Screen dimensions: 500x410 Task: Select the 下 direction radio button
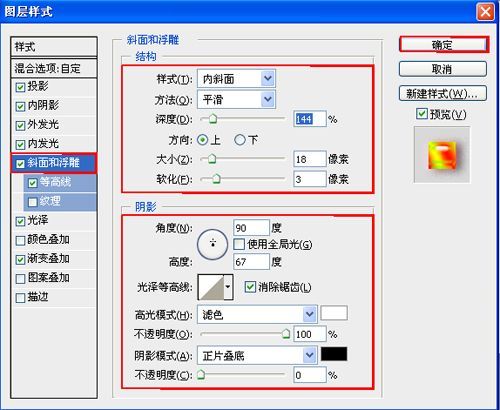pos(240,140)
